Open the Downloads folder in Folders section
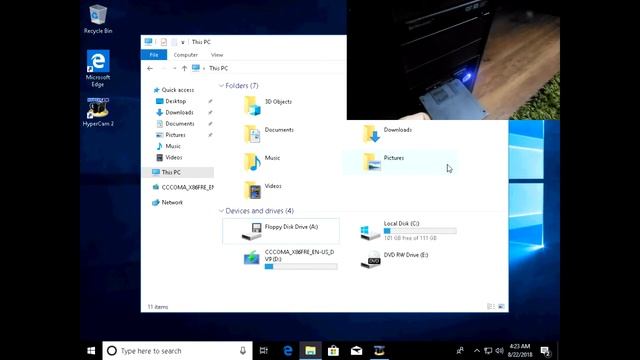Image resolution: width=640 pixels, height=360 pixels. click(387, 133)
